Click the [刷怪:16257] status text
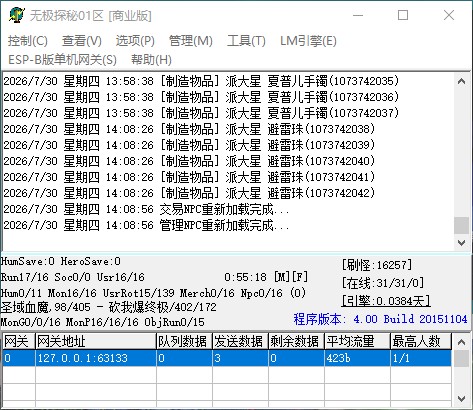 click(x=377, y=265)
